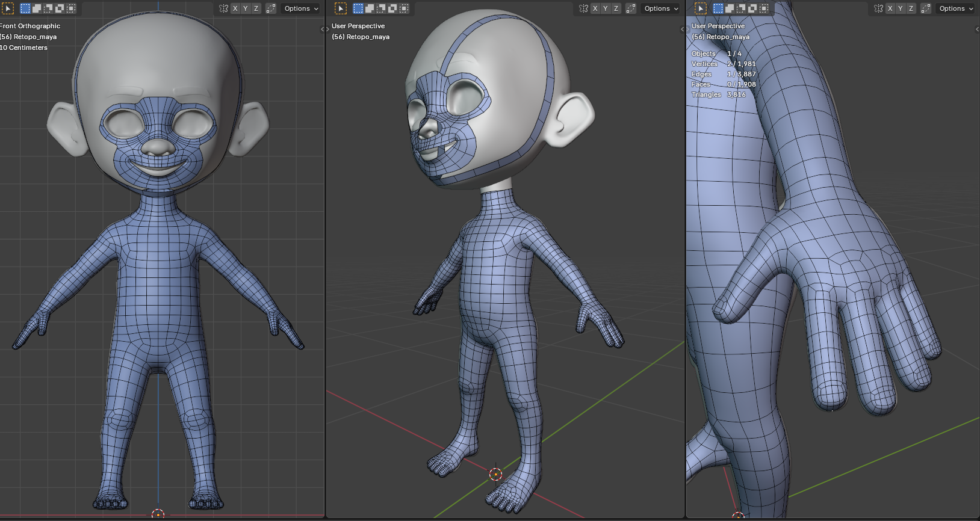Pick Subtract selection mode in middle viewport header

(x=381, y=8)
